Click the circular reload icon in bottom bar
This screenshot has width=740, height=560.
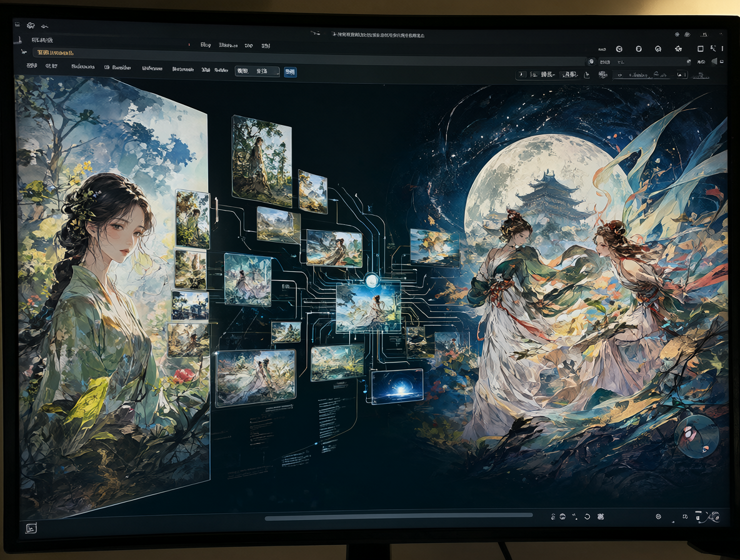tap(587, 517)
